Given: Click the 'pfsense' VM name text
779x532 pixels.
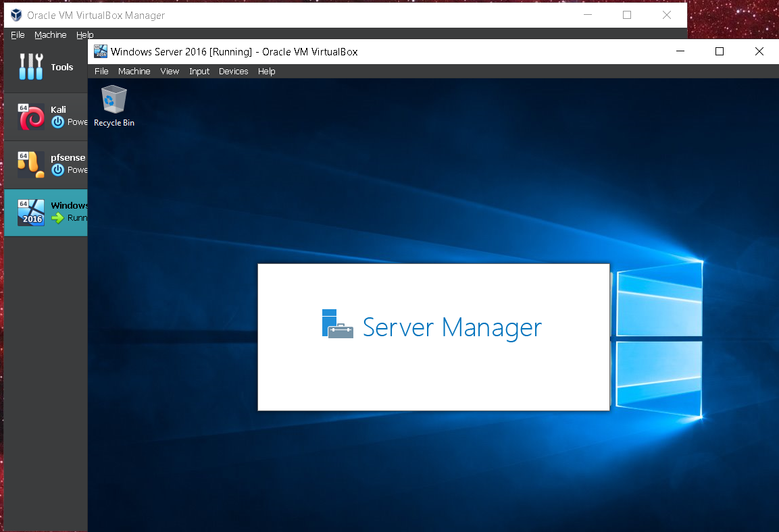Looking at the screenshot, I should (x=68, y=157).
